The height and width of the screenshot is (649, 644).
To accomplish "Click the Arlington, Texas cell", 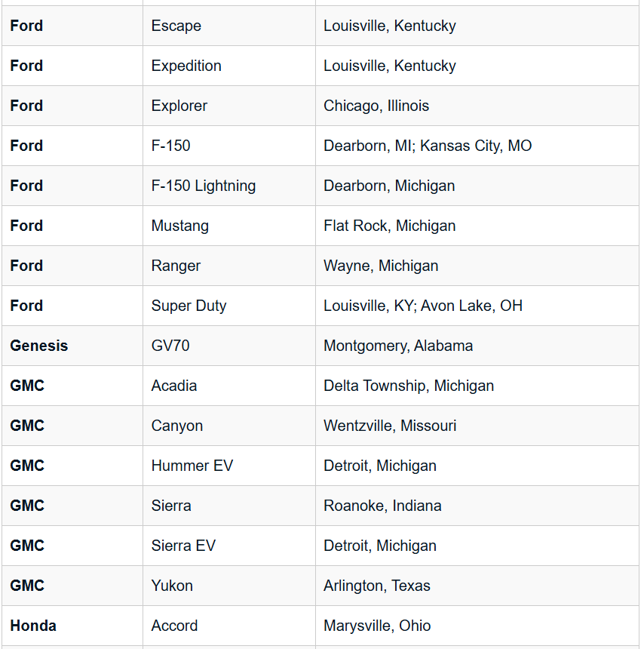I will pyautogui.click(x=377, y=586).
